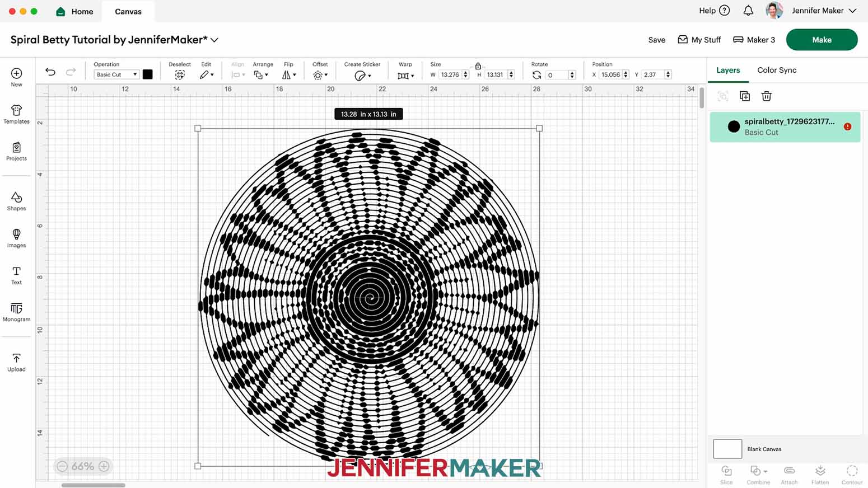Click the Slice button
The height and width of the screenshot is (488, 868).
tap(726, 475)
